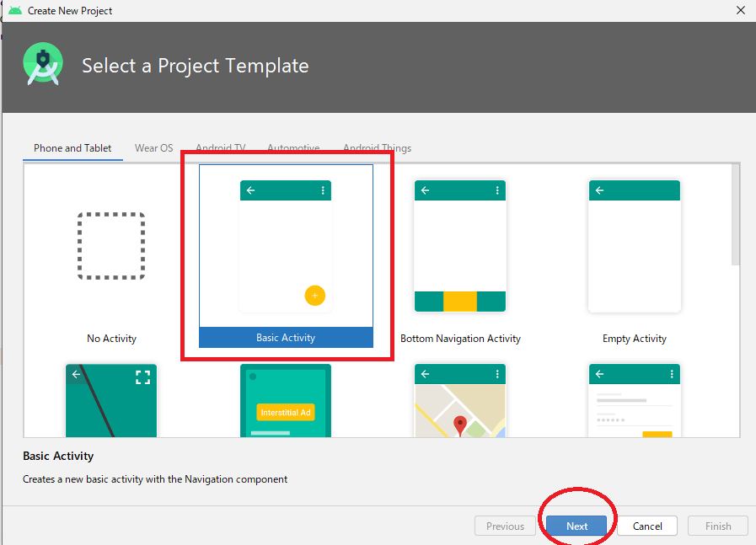Click back arrow in Basic Activity preview
The width and height of the screenshot is (756, 545).
[250, 190]
